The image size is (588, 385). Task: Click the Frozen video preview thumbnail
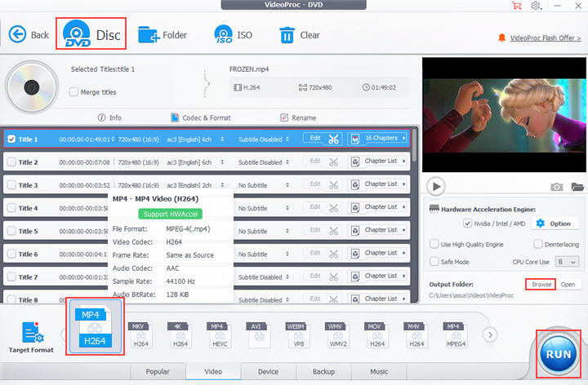(504, 115)
